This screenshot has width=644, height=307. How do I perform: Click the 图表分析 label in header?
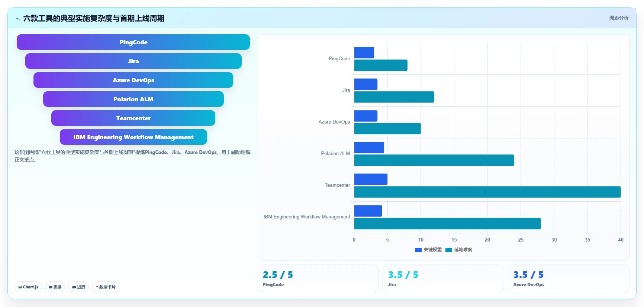point(619,18)
